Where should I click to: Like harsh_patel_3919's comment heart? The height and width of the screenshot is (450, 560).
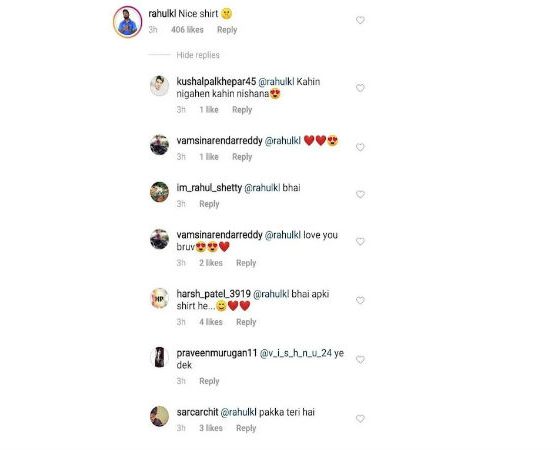click(360, 300)
